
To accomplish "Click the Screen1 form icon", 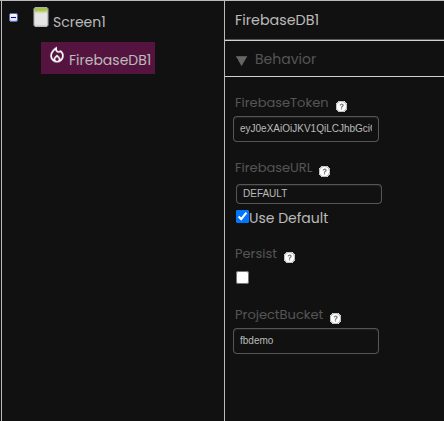I will point(41,17).
